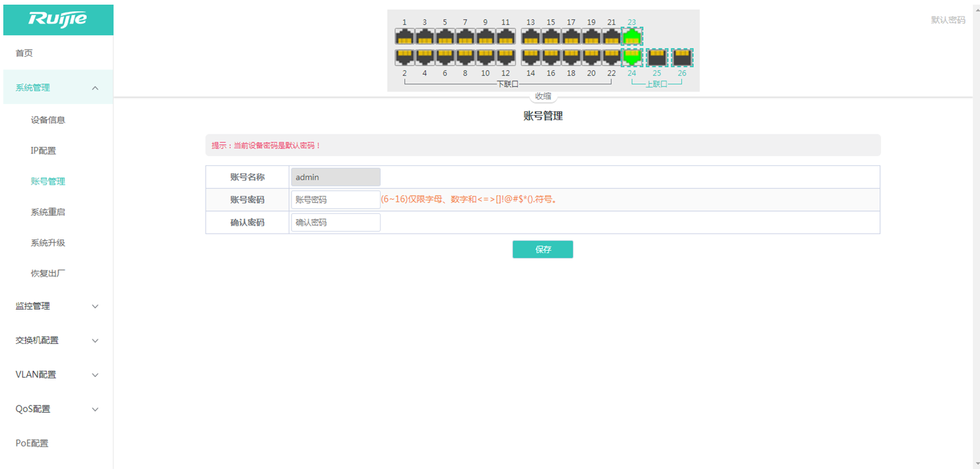Click the 下联口 label under ports
980x471 pixels.
(x=508, y=84)
